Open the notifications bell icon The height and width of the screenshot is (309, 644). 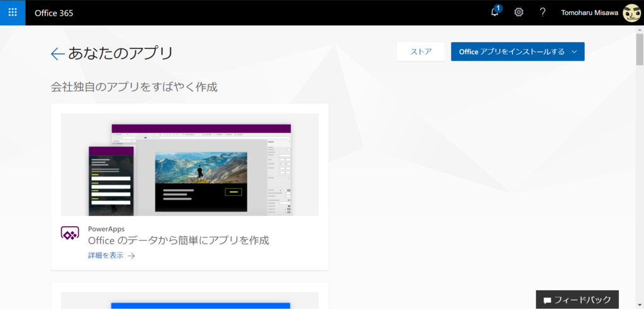coord(496,13)
